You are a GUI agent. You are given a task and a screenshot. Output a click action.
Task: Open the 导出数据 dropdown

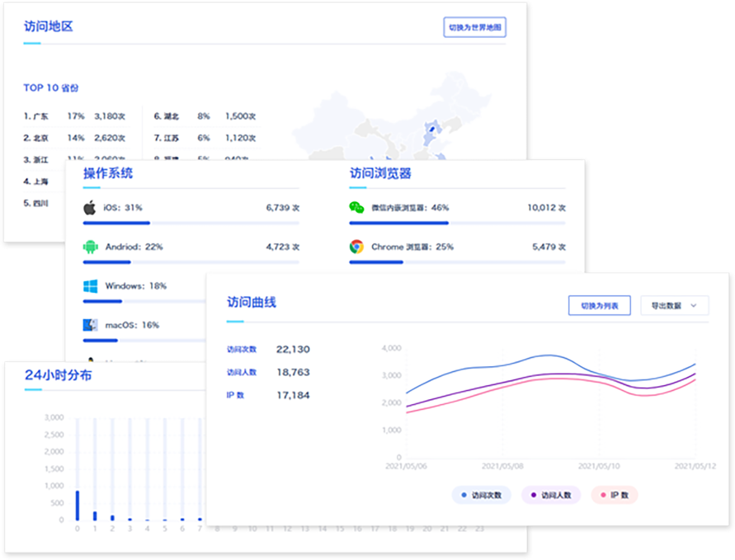(674, 305)
